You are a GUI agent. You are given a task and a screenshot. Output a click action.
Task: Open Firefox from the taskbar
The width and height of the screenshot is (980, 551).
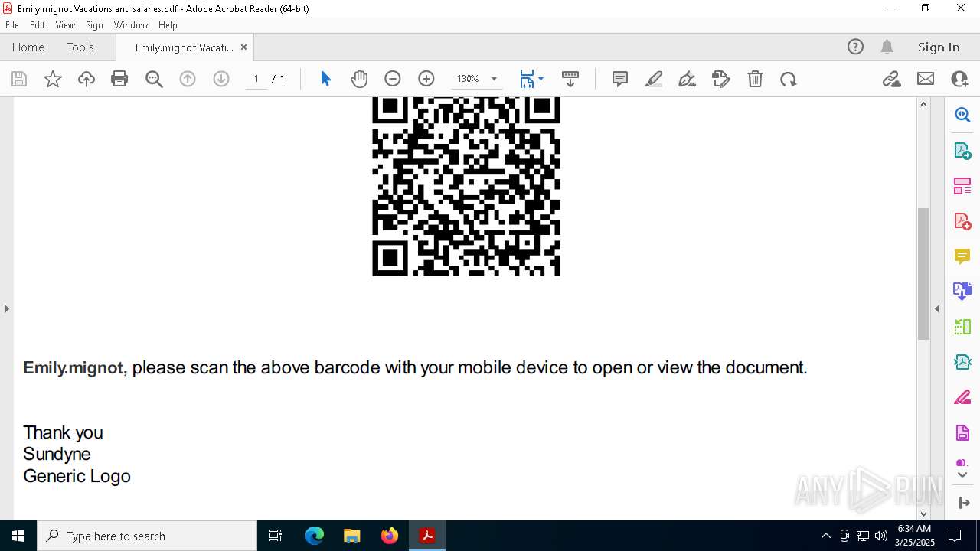point(390,536)
